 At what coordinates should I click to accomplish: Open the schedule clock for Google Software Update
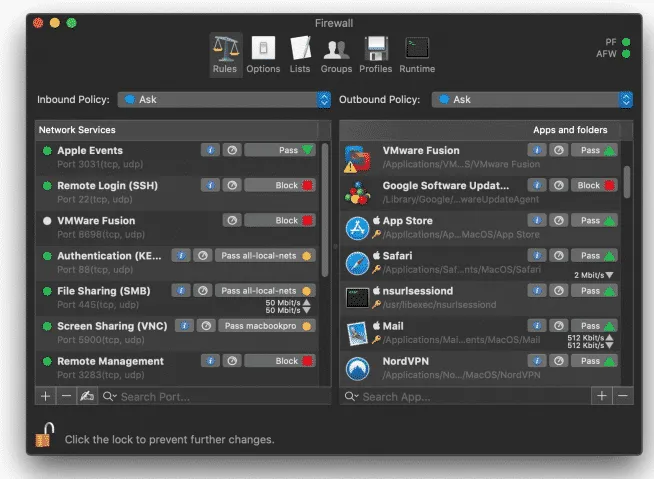[x=559, y=185]
